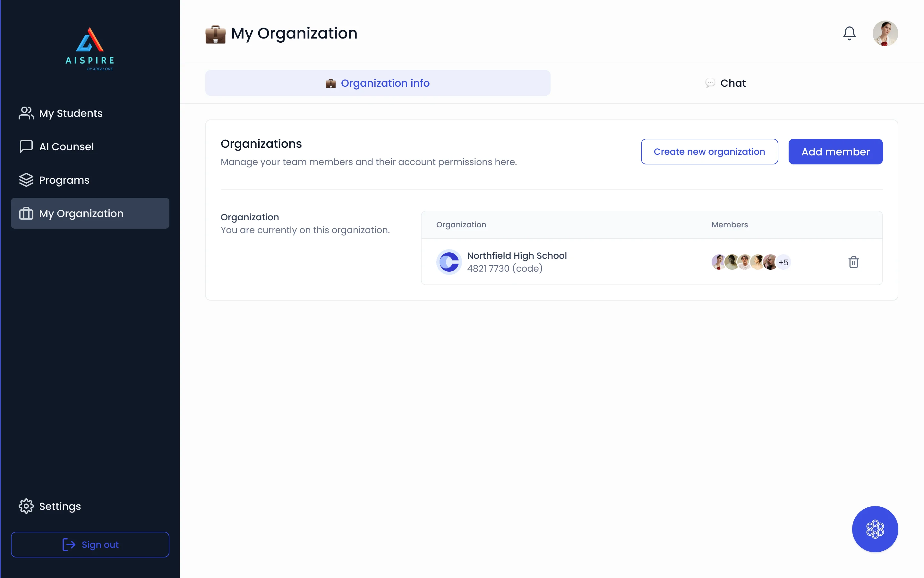Image resolution: width=924 pixels, height=578 pixels.
Task: Click Create new organization button
Action: (709, 151)
